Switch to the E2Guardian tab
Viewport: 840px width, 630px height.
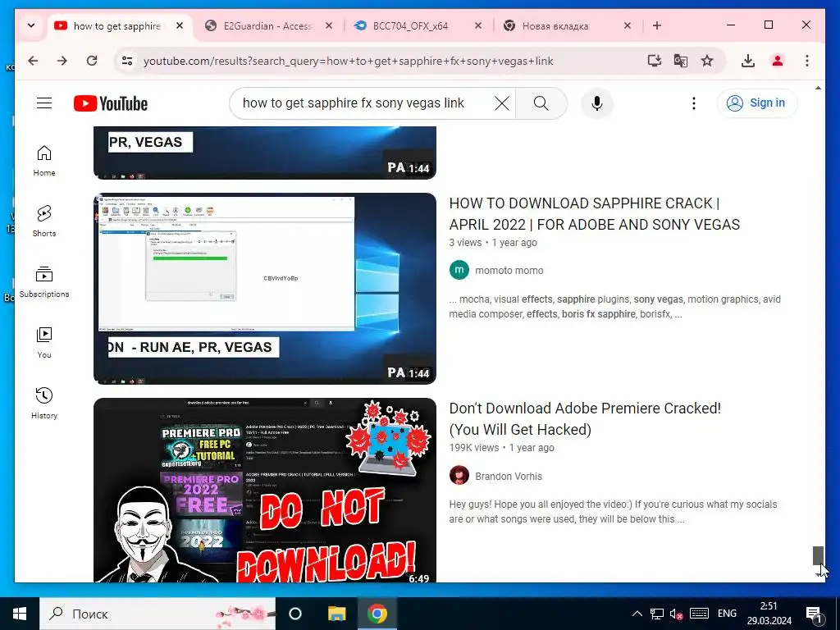[x=267, y=25]
